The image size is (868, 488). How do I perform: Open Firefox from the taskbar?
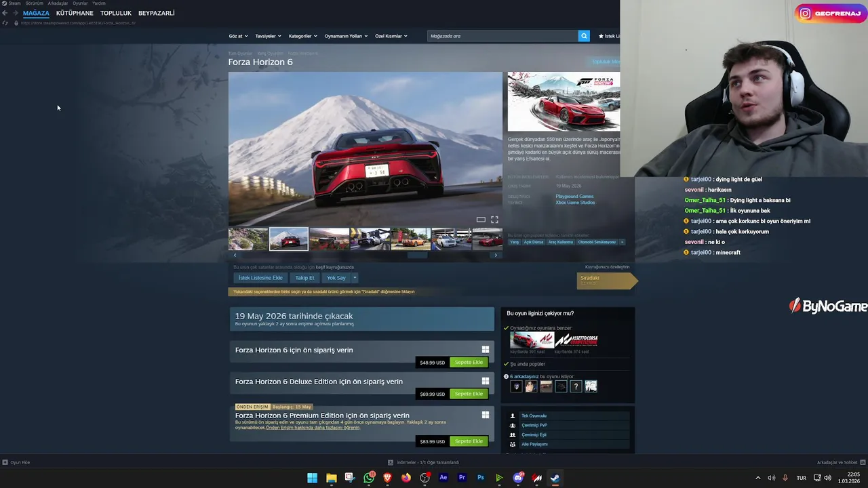(406, 478)
